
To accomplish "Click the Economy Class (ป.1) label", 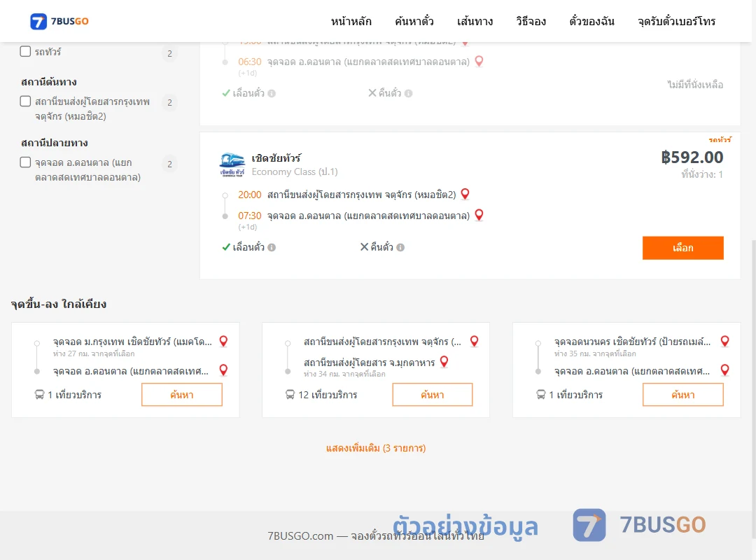I will [x=295, y=171].
